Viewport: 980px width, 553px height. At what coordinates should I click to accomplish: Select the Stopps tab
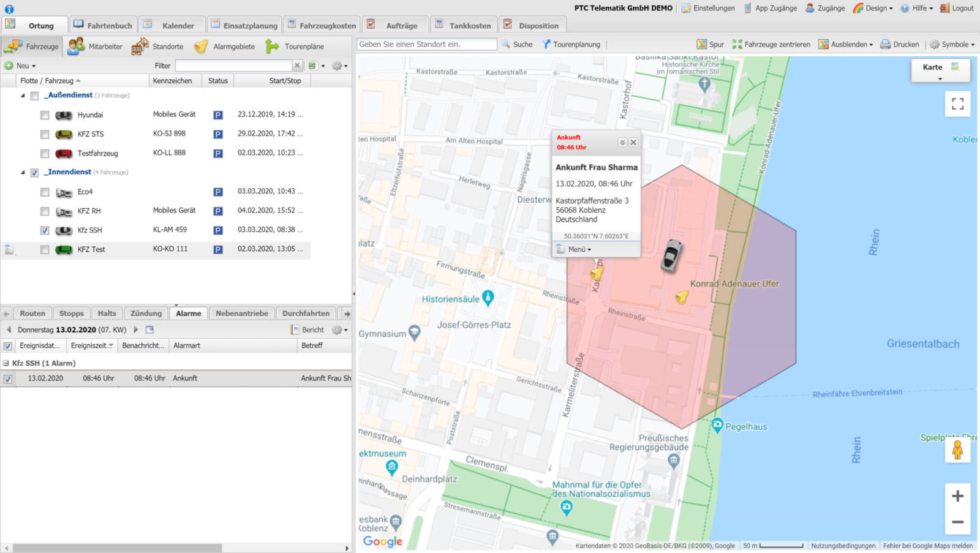[x=71, y=313]
